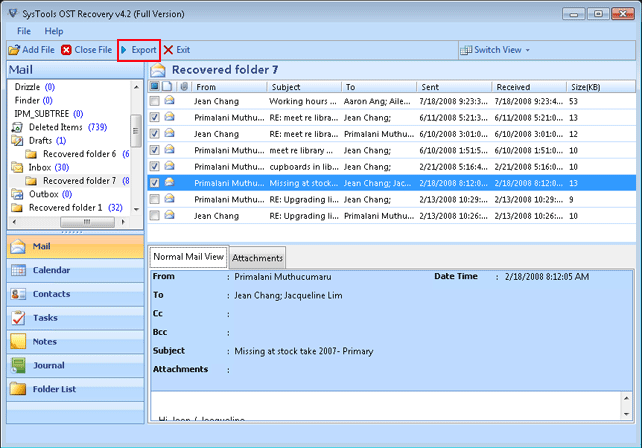Click the Close File toolbar icon
The height and width of the screenshot is (448, 642).
point(67,50)
